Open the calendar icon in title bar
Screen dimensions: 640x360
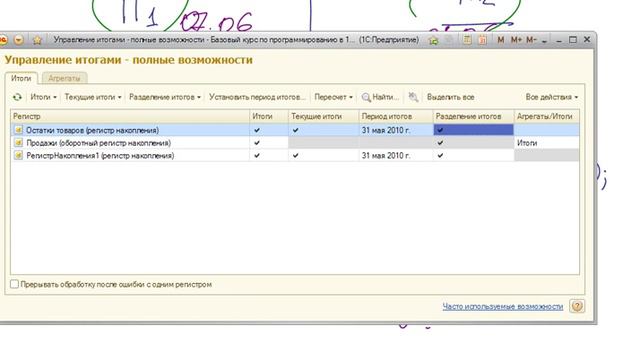click(x=482, y=40)
